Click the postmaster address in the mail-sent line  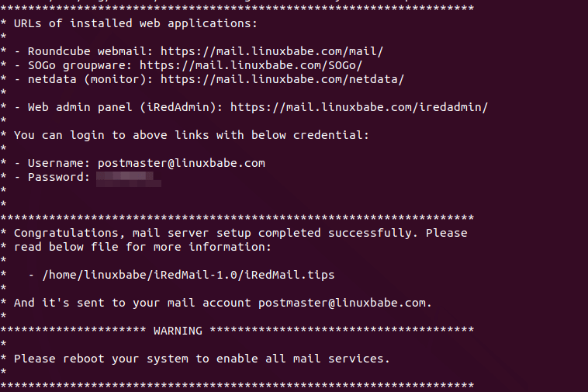(x=344, y=303)
